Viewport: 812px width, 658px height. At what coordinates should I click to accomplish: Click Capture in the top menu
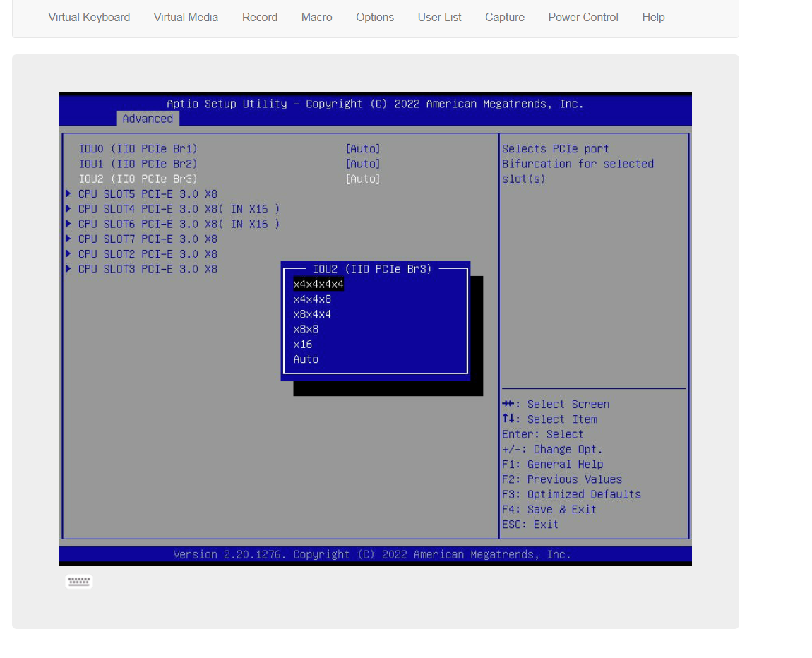point(505,18)
